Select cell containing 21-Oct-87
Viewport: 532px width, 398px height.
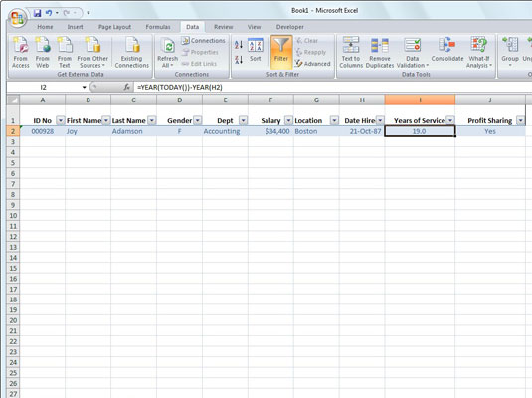[362, 131]
